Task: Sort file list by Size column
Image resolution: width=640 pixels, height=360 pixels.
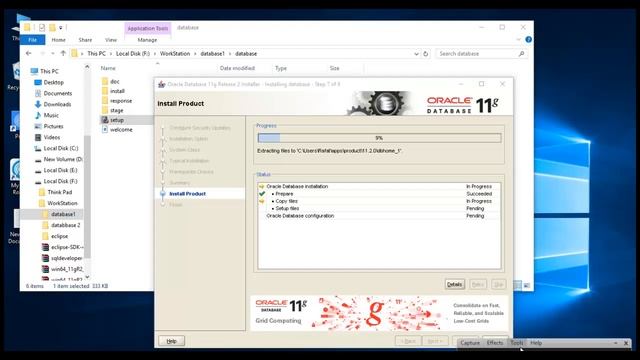Action: point(334,68)
